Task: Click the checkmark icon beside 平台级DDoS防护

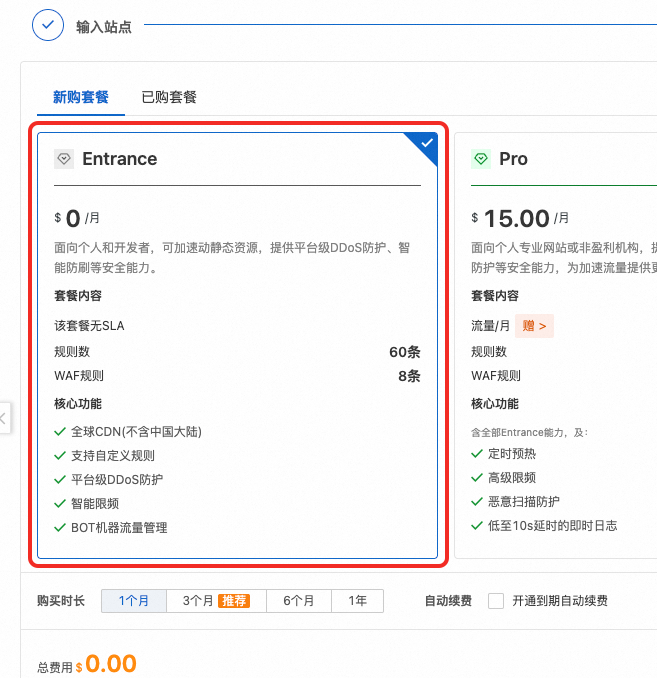Action: 61,480
